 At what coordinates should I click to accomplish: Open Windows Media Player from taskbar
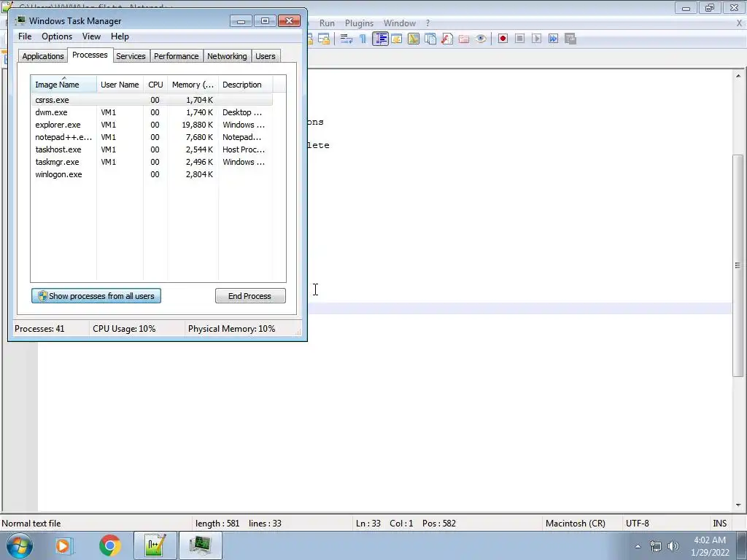63,545
